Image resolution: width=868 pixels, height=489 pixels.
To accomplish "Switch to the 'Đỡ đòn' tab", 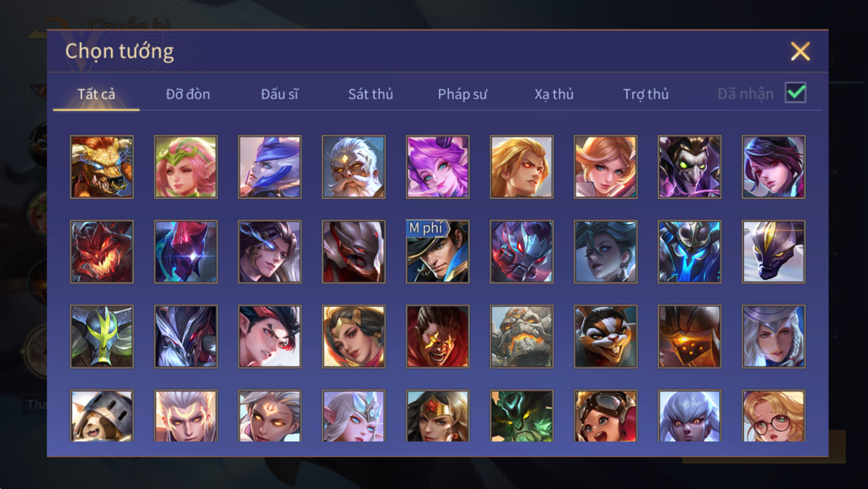I will [188, 94].
